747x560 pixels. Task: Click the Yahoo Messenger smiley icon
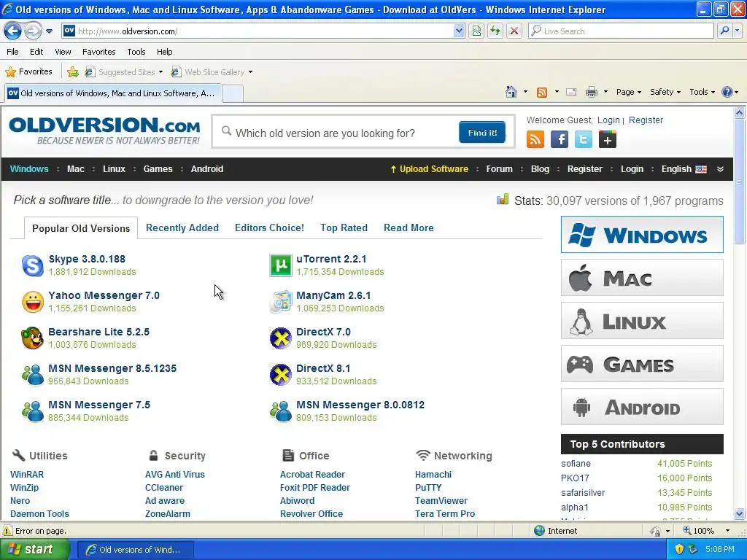(33, 302)
